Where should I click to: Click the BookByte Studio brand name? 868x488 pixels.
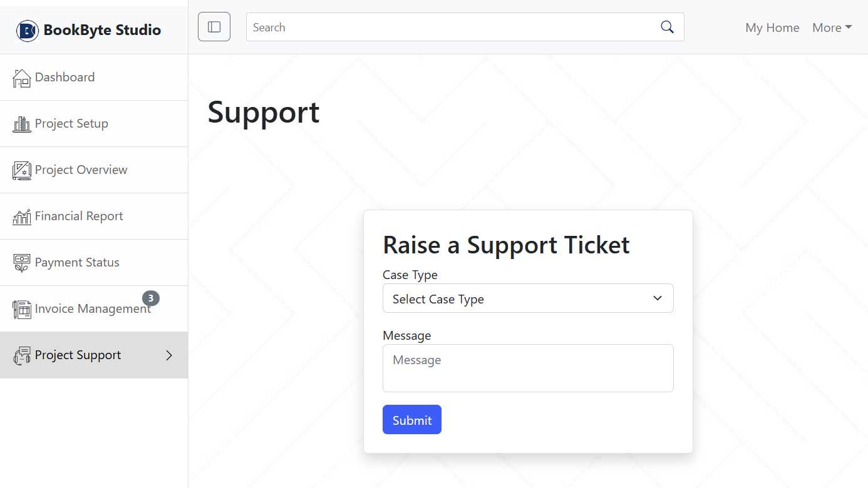pyautogui.click(x=102, y=30)
